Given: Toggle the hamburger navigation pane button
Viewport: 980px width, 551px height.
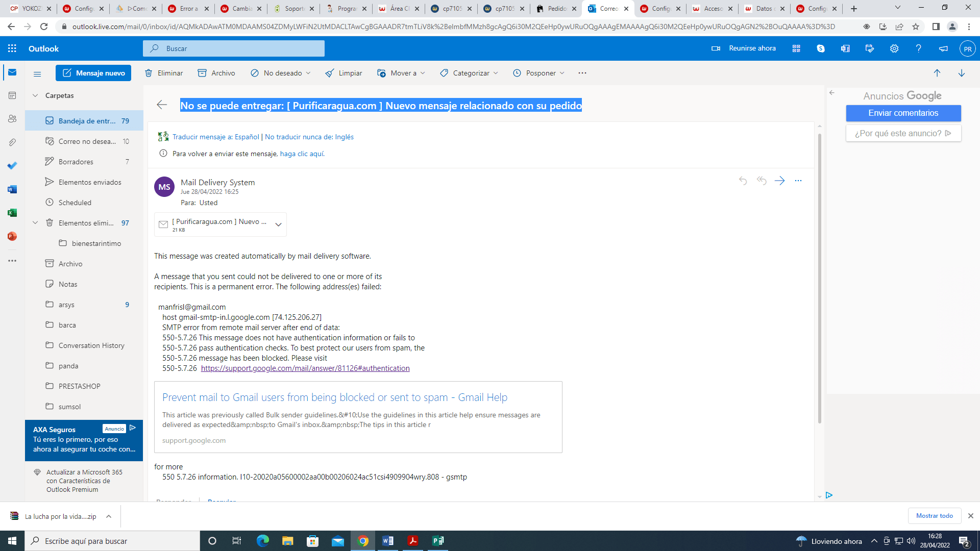Looking at the screenshot, I should click(37, 73).
